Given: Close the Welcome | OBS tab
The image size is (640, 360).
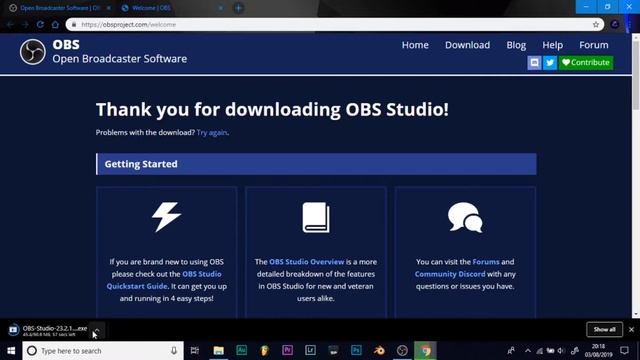Looking at the screenshot, I should pos(220,8).
